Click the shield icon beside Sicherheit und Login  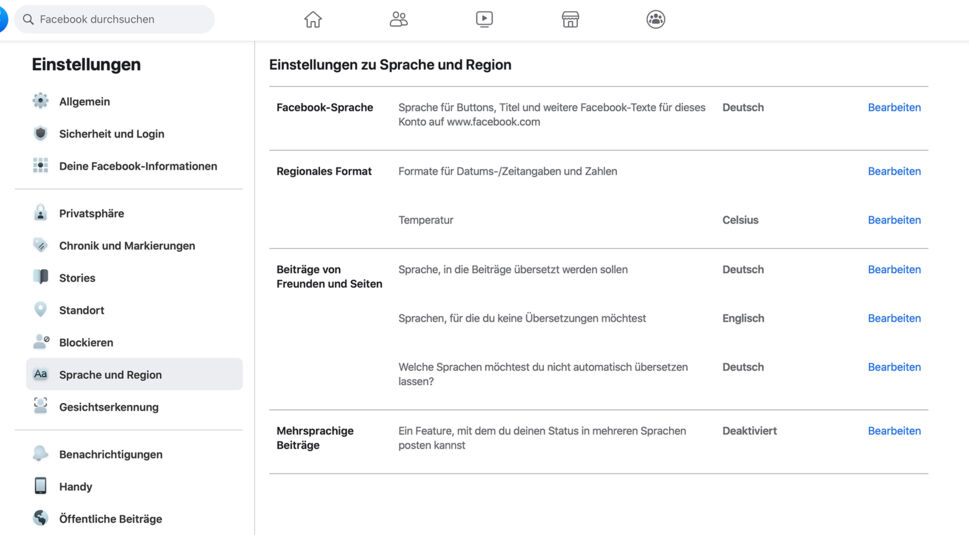coord(40,133)
